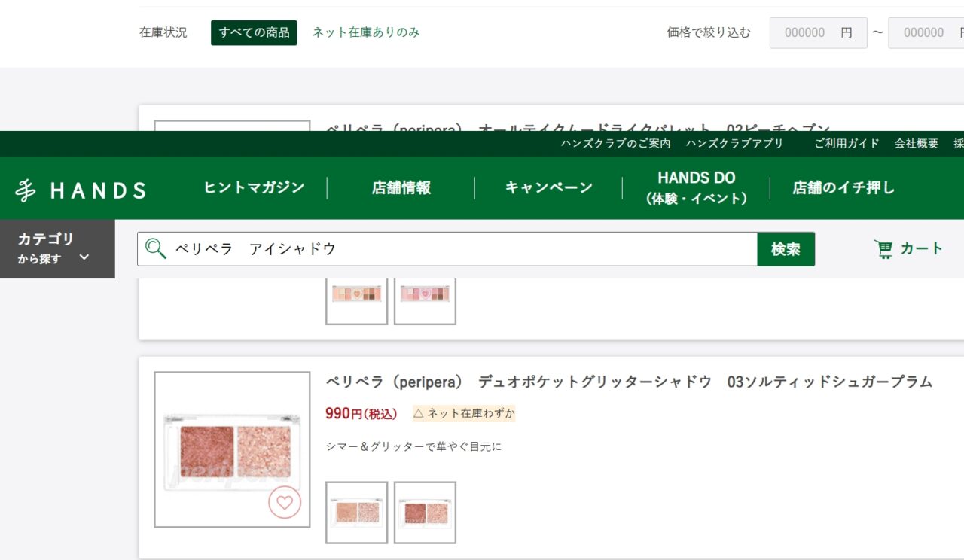This screenshot has height=560, width=964.
Task: Open the cart icon
Action: pos(883,249)
